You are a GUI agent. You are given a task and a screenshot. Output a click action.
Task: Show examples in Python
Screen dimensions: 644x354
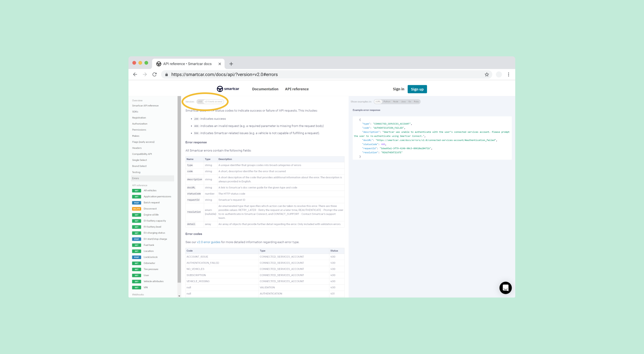tap(387, 102)
